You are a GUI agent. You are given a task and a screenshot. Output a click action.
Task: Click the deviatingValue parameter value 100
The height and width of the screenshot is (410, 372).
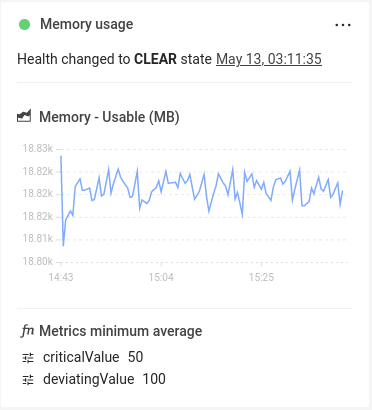point(154,379)
